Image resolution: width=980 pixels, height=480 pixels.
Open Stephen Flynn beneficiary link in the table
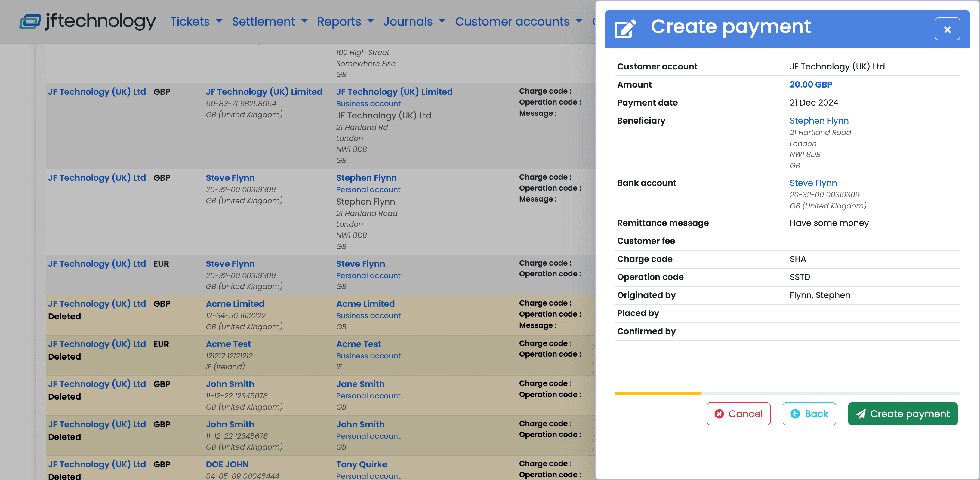pyautogui.click(x=366, y=178)
